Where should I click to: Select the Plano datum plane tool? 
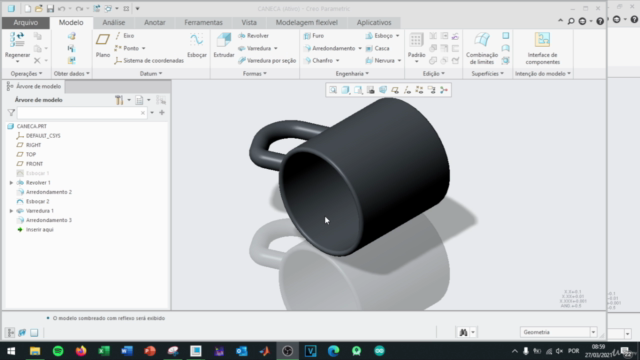click(x=103, y=45)
